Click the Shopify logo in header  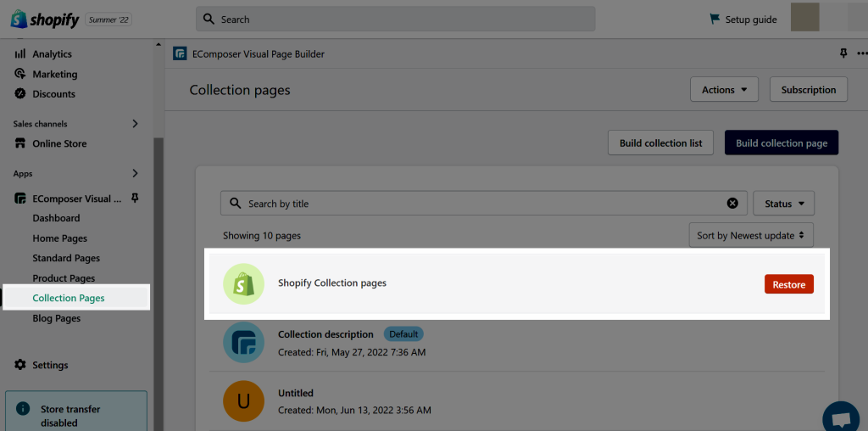click(x=46, y=20)
